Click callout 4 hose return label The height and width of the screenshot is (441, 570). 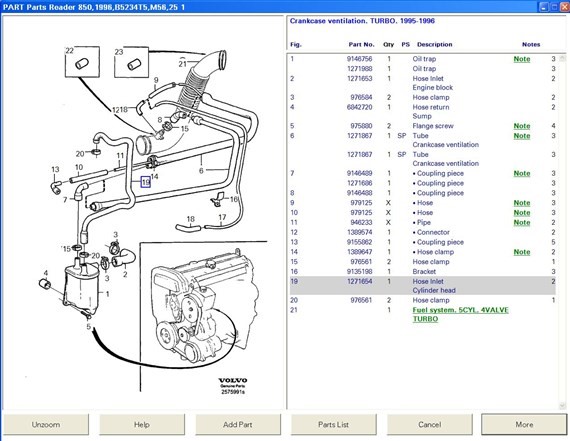point(45,273)
